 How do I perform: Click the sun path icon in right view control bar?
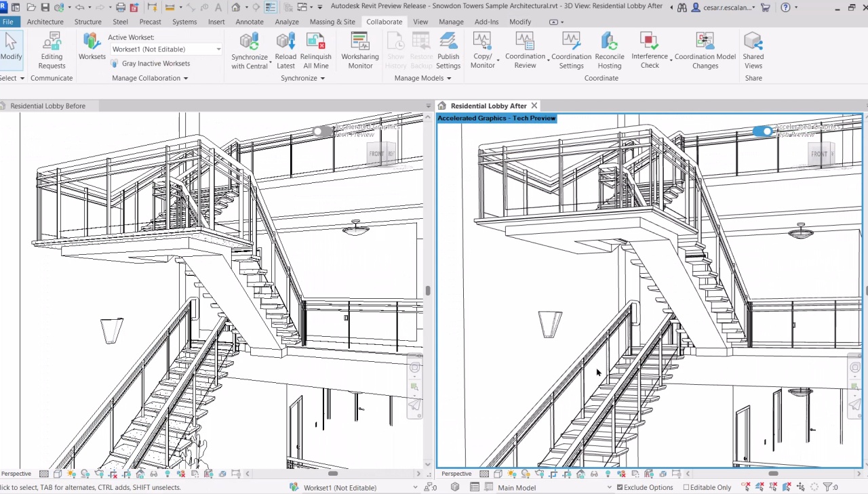click(x=511, y=474)
